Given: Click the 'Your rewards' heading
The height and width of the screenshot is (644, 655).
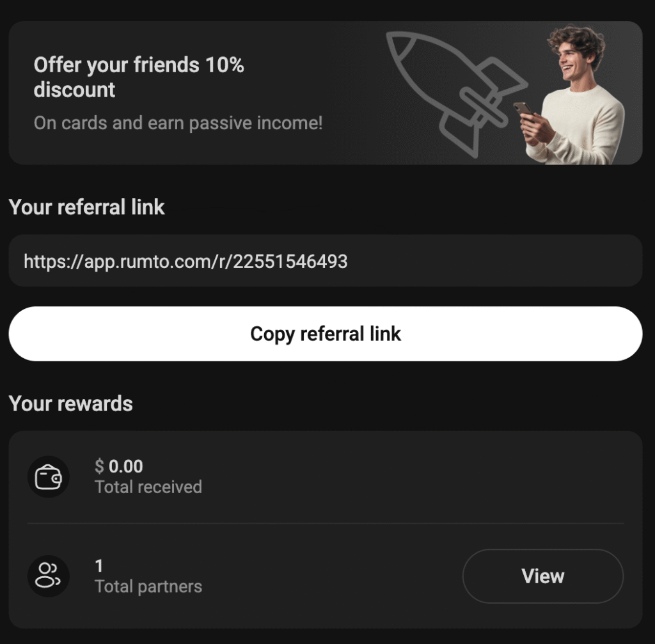Looking at the screenshot, I should tap(71, 404).
